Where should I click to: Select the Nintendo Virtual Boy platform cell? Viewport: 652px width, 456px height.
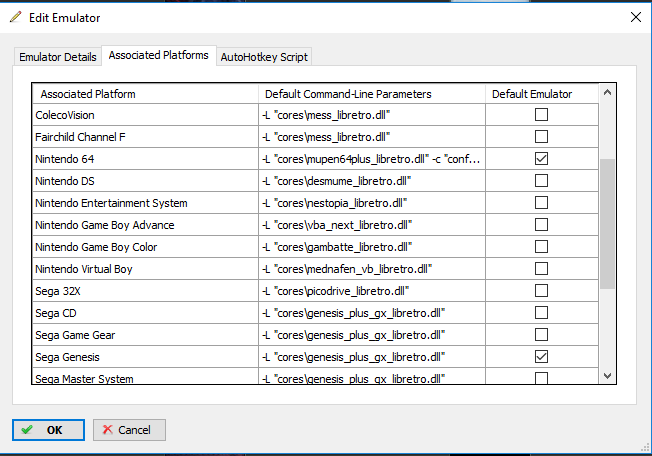pos(146,269)
